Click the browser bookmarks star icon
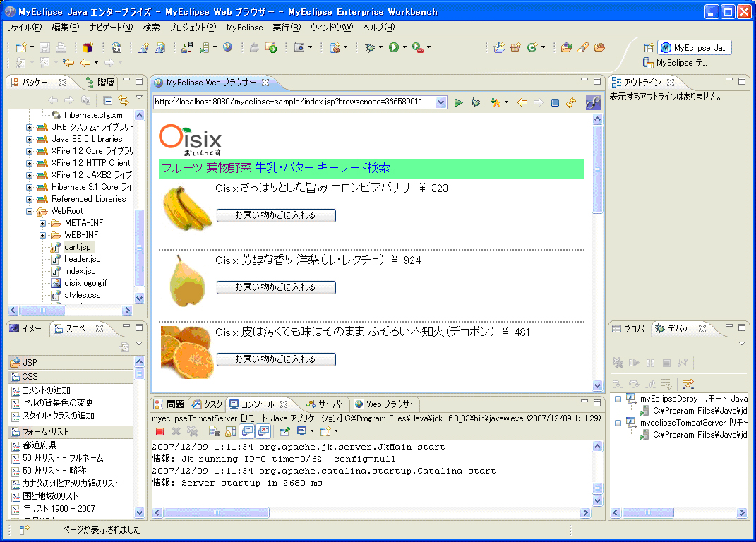The image size is (756, 542). [495, 102]
